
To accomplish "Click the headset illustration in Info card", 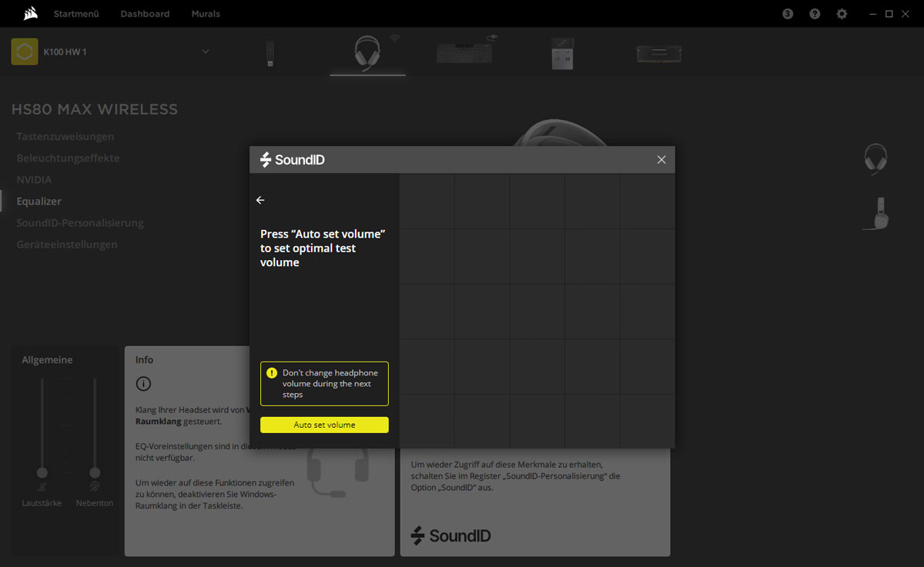I will point(337,471).
